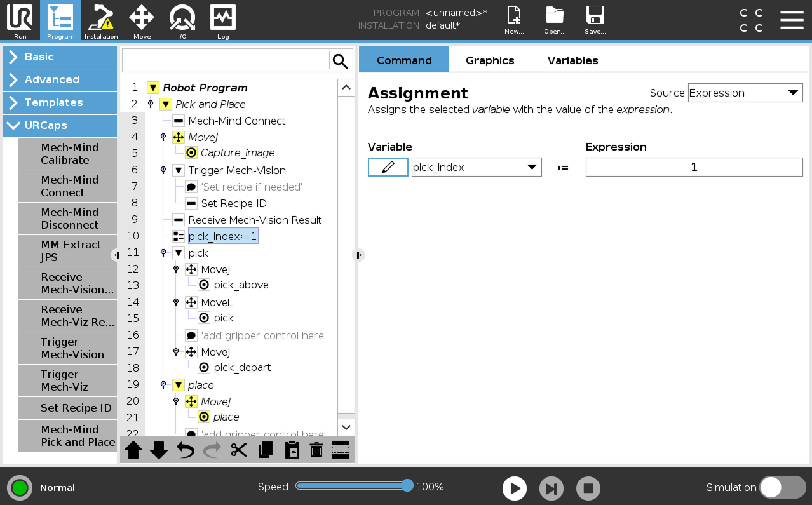The height and width of the screenshot is (505, 812).
Task: Cut the selected program node
Action: click(x=238, y=450)
